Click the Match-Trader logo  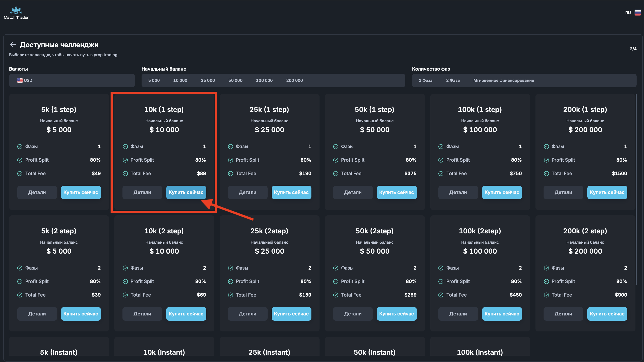[16, 13]
